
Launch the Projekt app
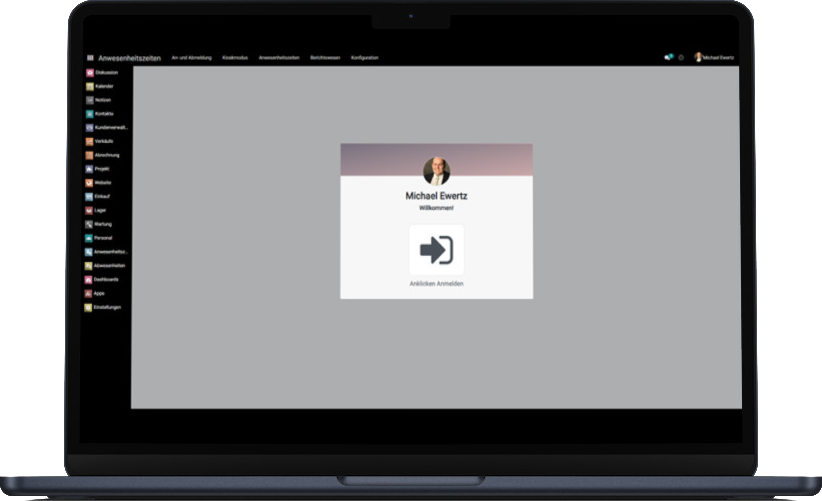(x=101, y=170)
